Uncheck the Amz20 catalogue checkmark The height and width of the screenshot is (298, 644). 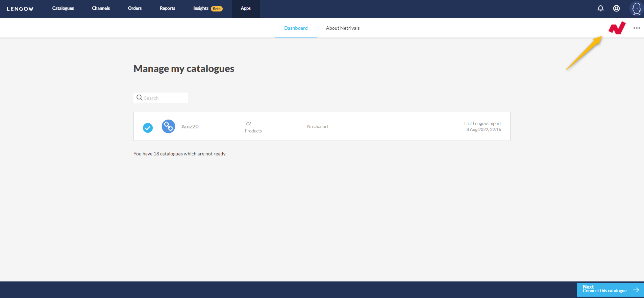148,128
